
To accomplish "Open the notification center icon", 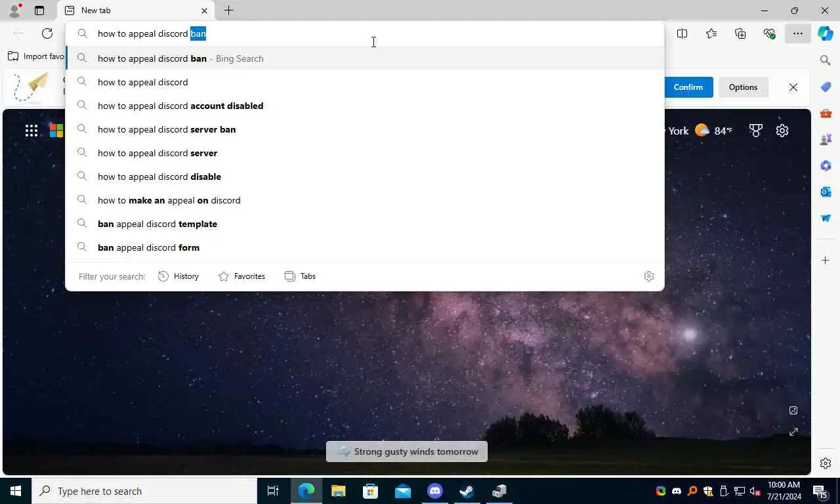I will pos(820,491).
